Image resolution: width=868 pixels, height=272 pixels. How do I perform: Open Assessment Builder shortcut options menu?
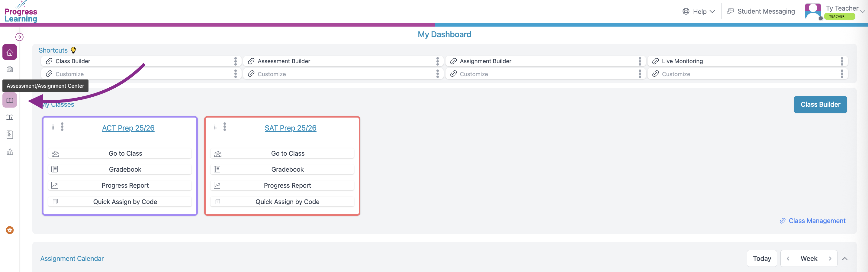[x=437, y=61]
